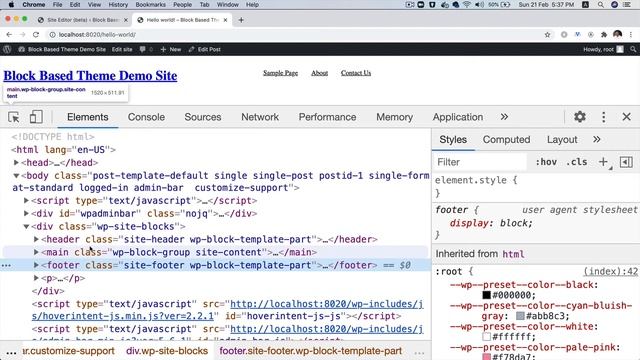640x360 pixels.
Task: Open the Application tab
Action: pyautogui.click(x=458, y=117)
